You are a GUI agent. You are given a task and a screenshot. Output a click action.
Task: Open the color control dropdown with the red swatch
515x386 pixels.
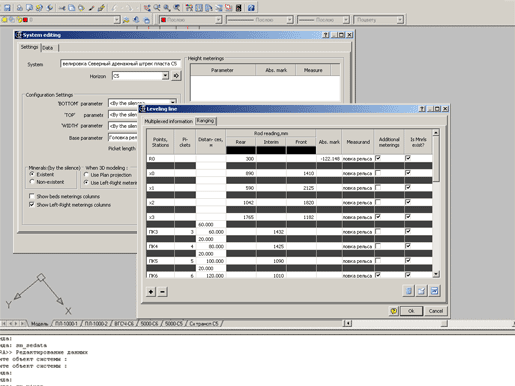pyautogui.click(x=218, y=20)
